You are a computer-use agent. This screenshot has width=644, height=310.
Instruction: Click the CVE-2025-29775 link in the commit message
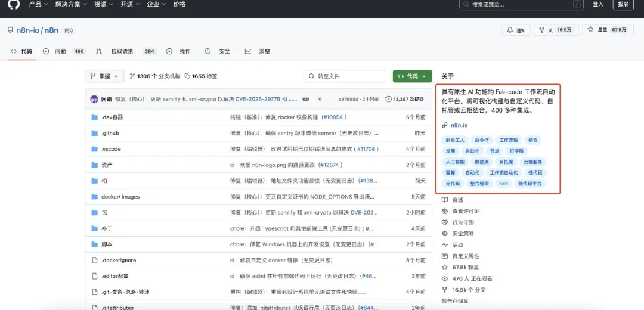tap(258, 99)
